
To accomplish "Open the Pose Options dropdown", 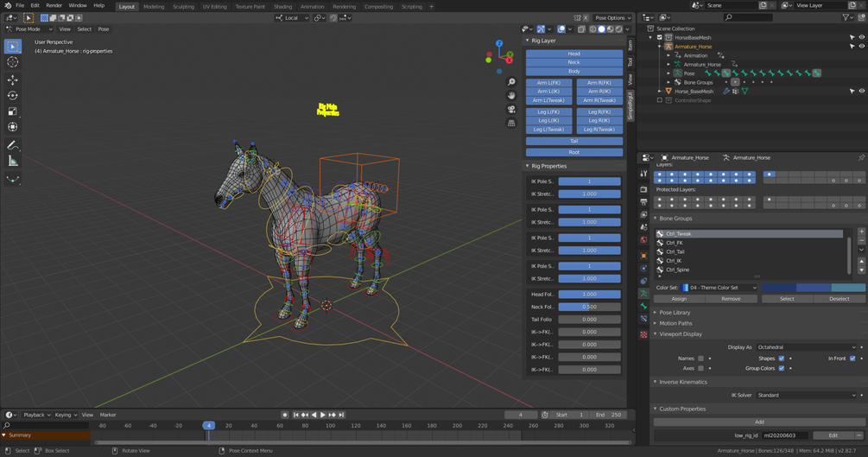I will (613, 18).
